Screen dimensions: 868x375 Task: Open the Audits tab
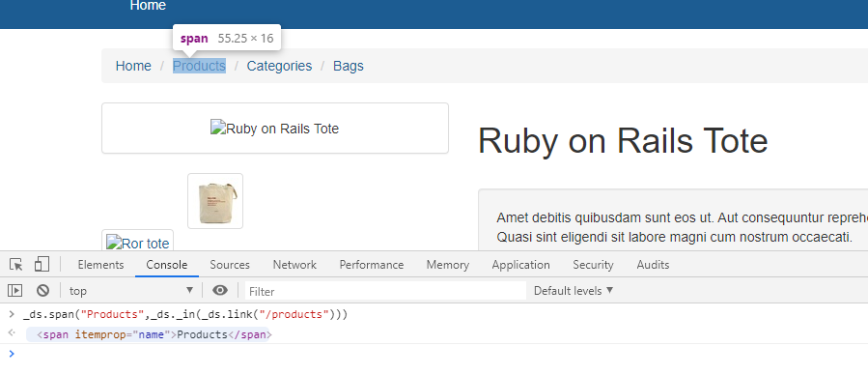653,265
